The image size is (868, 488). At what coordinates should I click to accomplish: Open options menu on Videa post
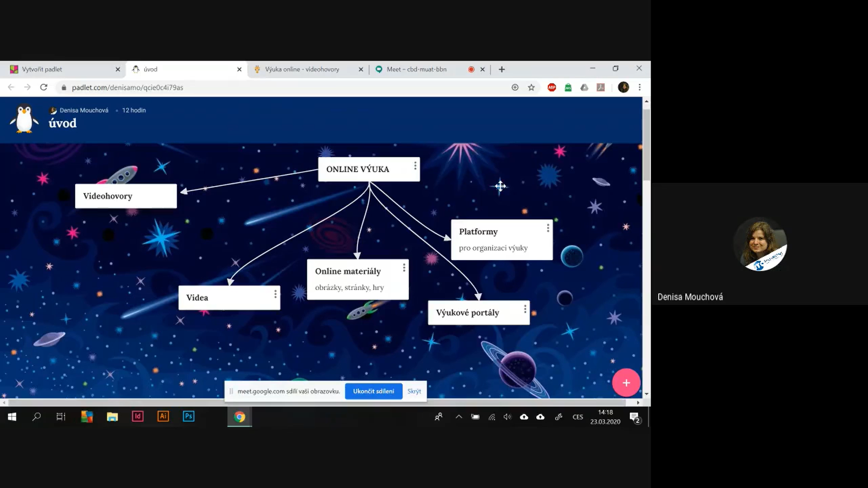coord(275,294)
